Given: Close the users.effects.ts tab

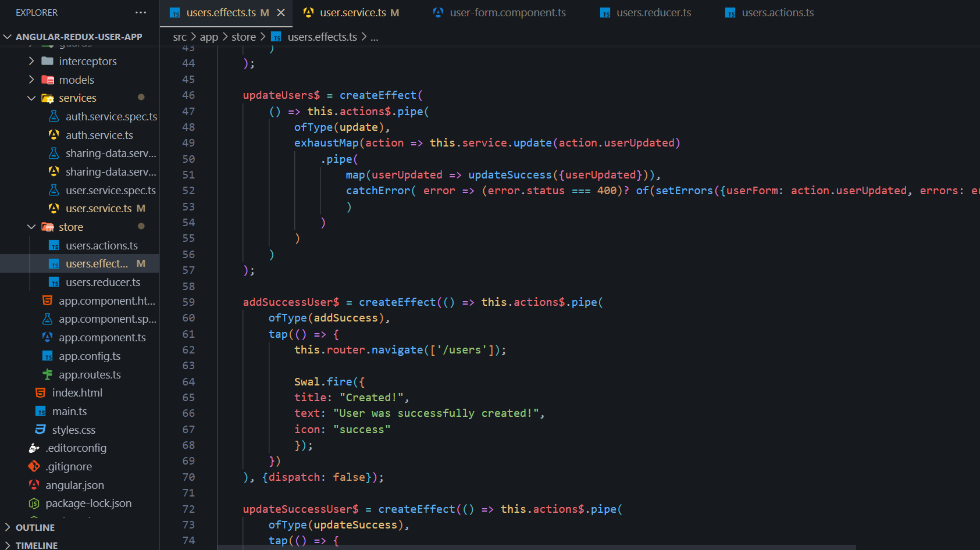Looking at the screenshot, I should pos(281,12).
